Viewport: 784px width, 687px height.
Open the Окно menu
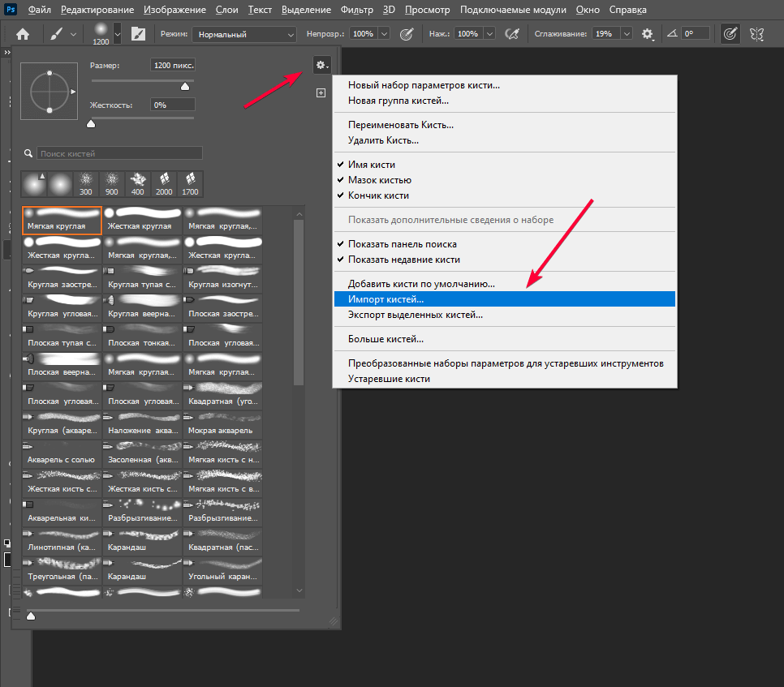[588, 10]
